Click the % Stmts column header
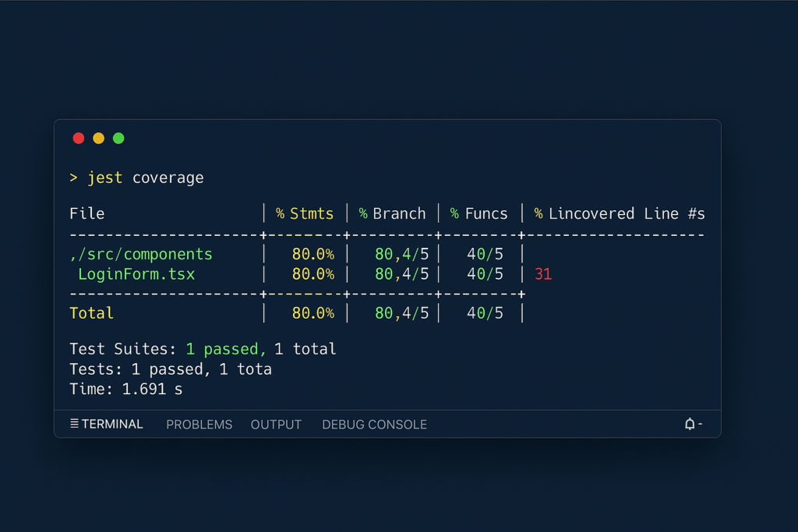798x532 pixels. (x=305, y=213)
